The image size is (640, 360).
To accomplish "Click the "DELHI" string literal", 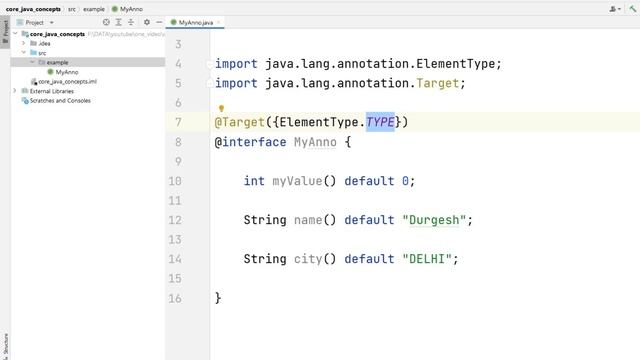I will point(427,259).
